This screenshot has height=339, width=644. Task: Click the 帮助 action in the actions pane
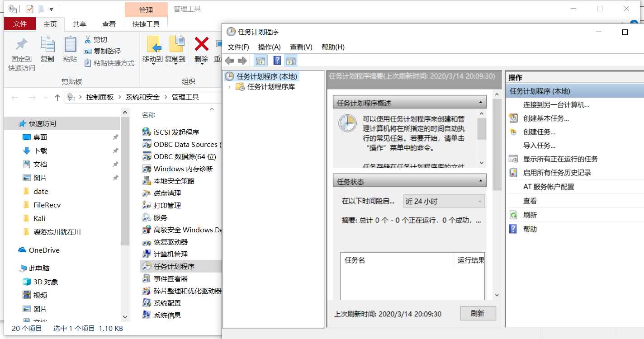pos(530,229)
